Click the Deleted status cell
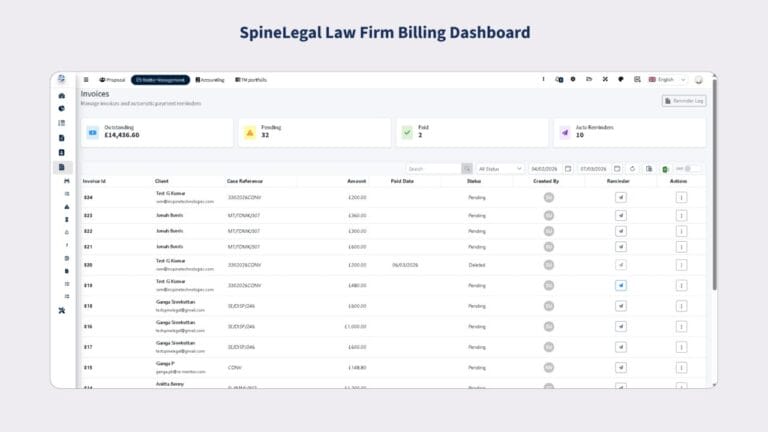The width and height of the screenshot is (768, 432). [477, 265]
